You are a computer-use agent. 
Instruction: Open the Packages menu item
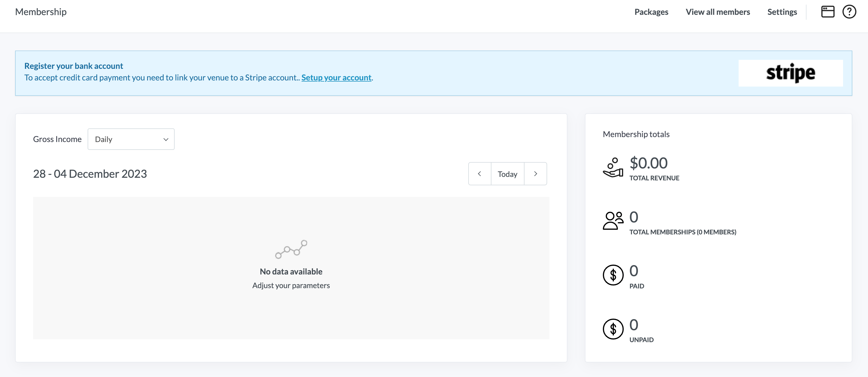(651, 12)
